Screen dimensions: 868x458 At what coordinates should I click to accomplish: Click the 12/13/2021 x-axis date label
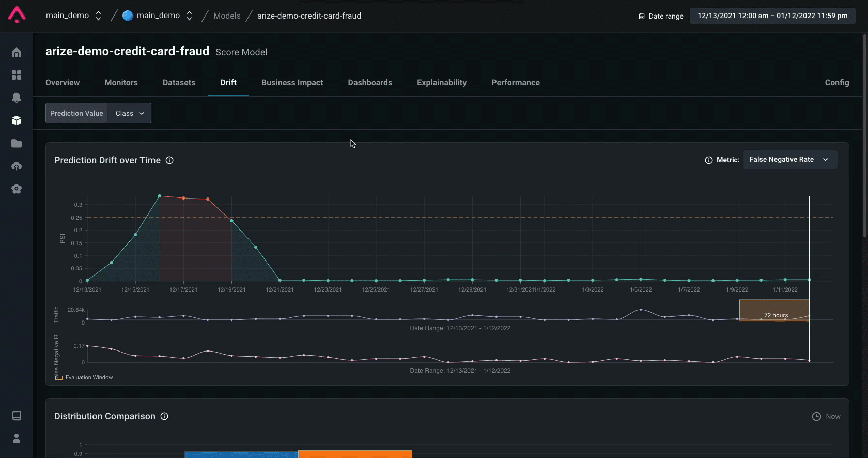(x=87, y=289)
